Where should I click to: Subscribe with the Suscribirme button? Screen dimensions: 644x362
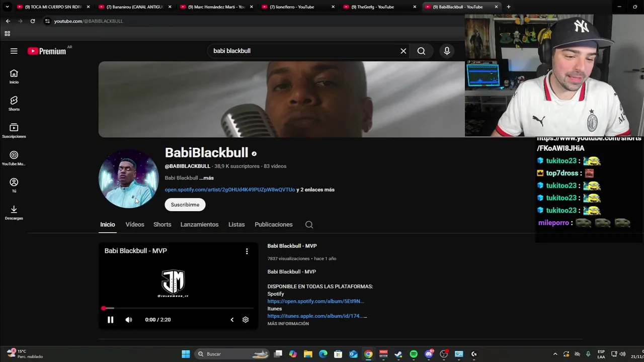[185, 205]
